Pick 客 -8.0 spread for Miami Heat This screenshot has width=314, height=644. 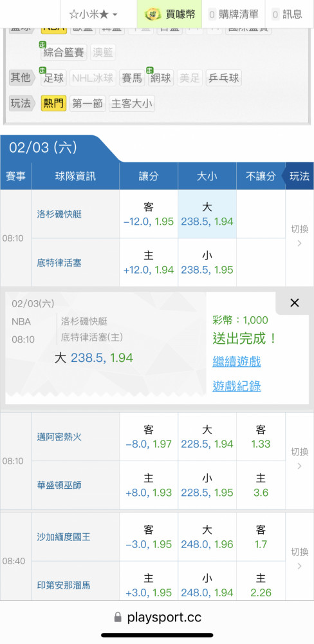149,437
